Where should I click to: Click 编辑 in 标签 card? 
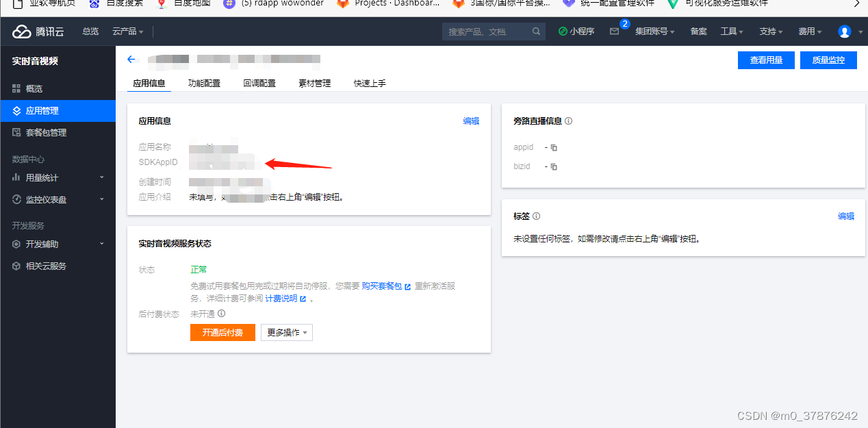click(x=846, y=216)
